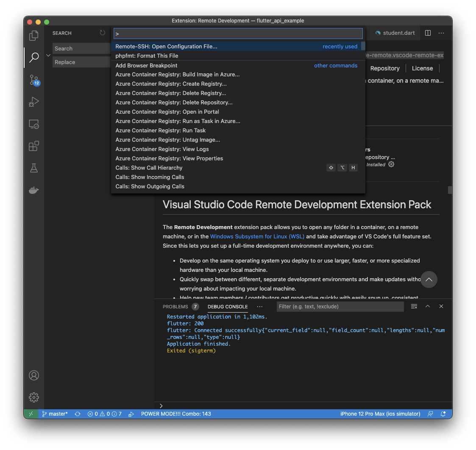Split the editor right

click(428, 33)
